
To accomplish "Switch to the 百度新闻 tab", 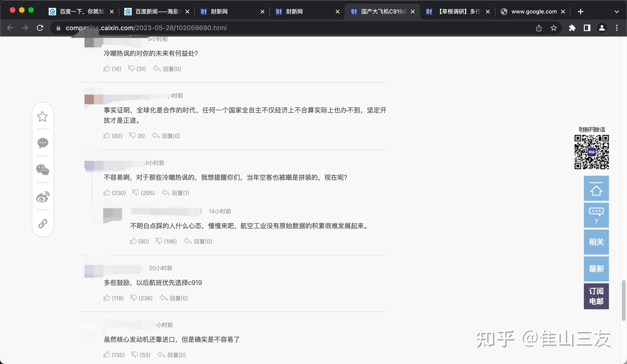I will 154,12.
